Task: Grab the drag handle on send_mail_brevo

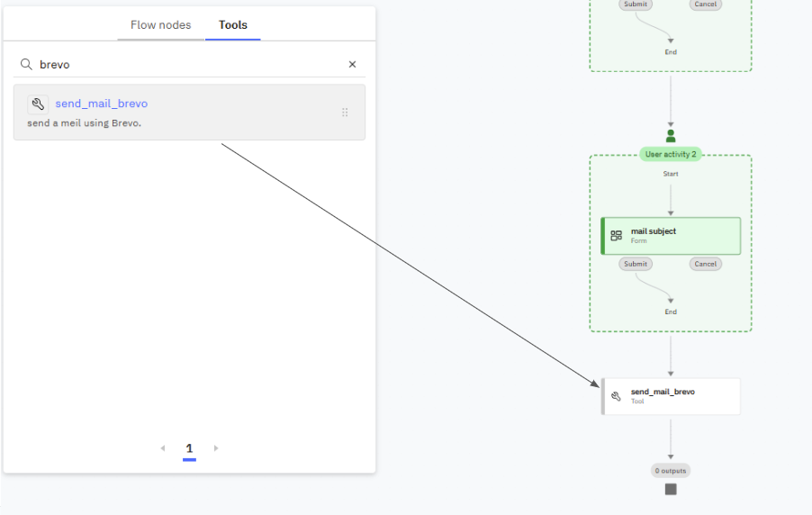Action: click(345, 113)
